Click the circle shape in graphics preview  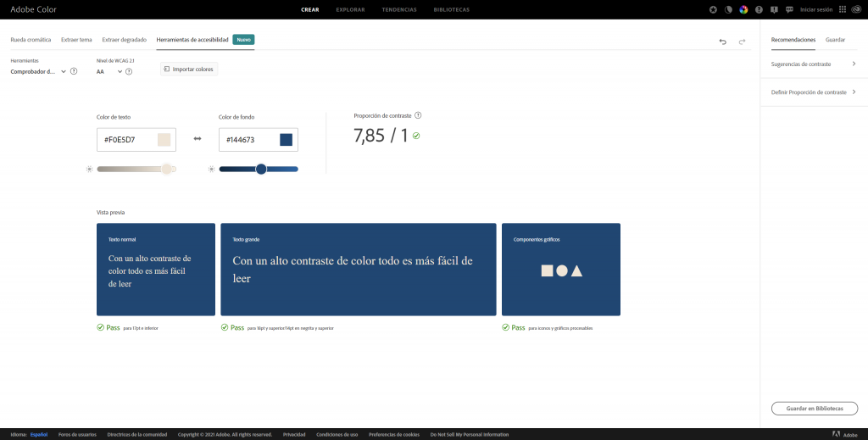coord(562,270)
